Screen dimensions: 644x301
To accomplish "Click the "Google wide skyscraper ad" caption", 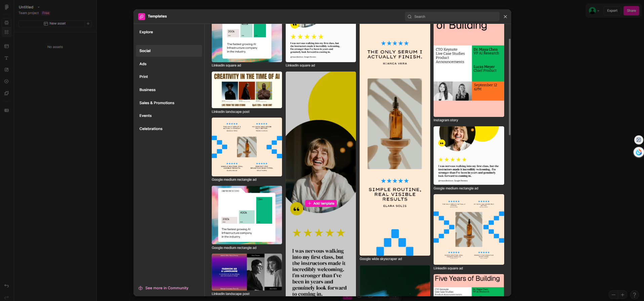I will (x=381, y=259).
